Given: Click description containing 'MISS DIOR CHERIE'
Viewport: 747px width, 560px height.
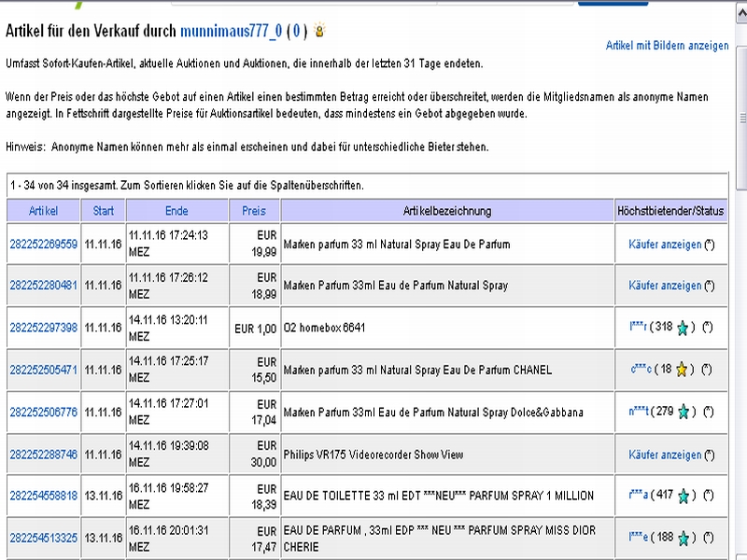Looking at the screenshot, I should pos(440,539).
